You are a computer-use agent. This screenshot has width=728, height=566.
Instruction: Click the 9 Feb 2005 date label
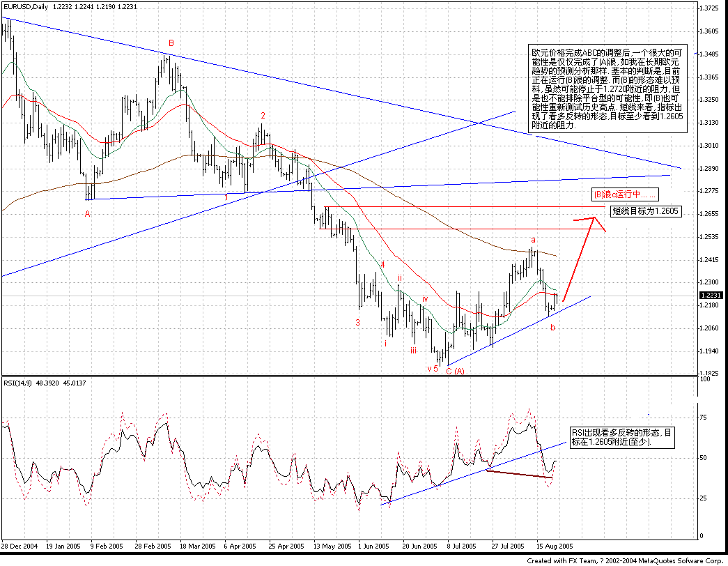click(x=107, y=546)
